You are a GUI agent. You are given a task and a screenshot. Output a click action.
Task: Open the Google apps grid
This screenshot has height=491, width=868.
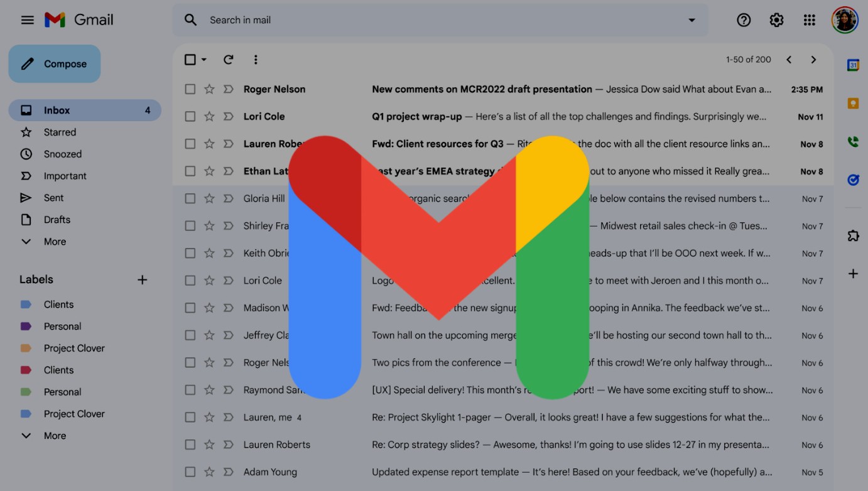pos(809,20)
